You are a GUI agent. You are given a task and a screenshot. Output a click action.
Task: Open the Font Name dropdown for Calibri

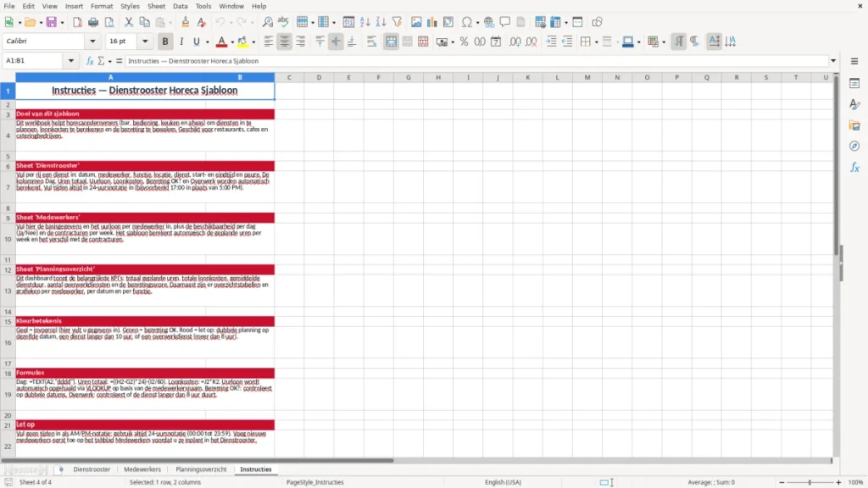point(92,41)
